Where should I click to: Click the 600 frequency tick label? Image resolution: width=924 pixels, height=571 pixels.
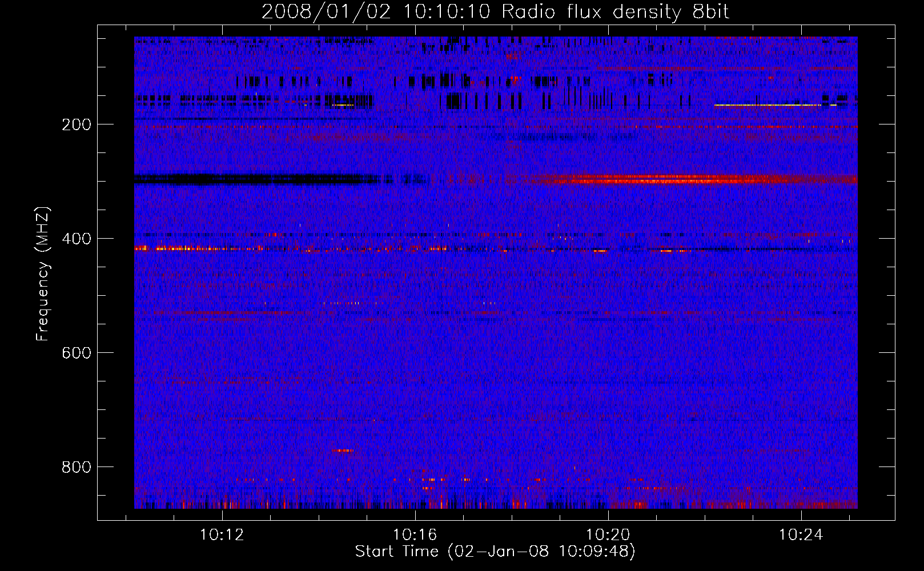click(77, 353)
